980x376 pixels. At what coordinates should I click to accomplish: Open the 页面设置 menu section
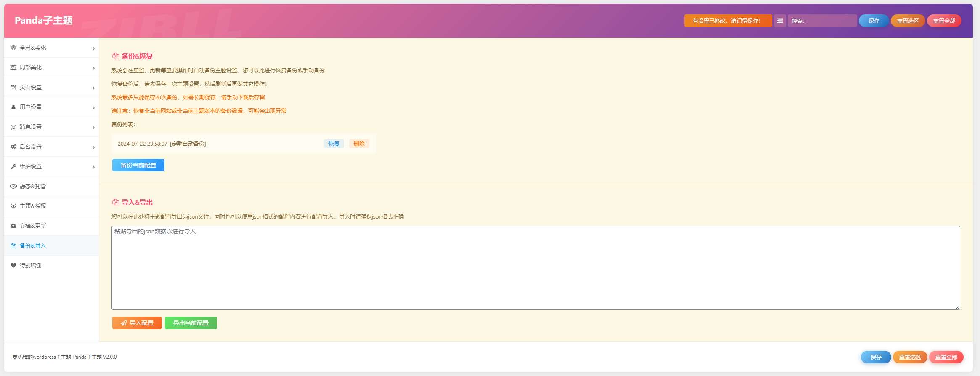coord(51,88)
